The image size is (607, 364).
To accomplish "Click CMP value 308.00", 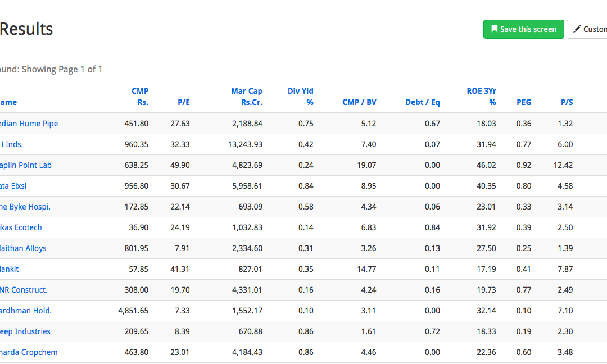I will [136, 290].
